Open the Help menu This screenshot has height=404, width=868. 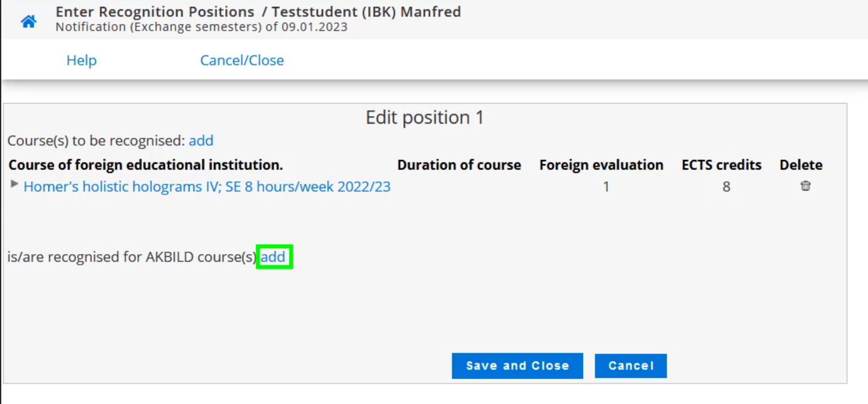pyautogui.click(x=82, y=60)
